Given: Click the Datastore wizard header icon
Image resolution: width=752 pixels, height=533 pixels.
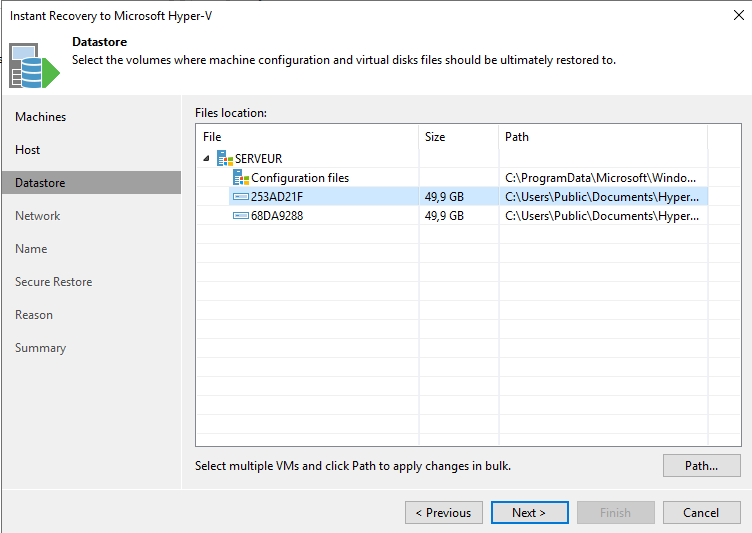Looking at the screenshot, I should click(35, 64).
